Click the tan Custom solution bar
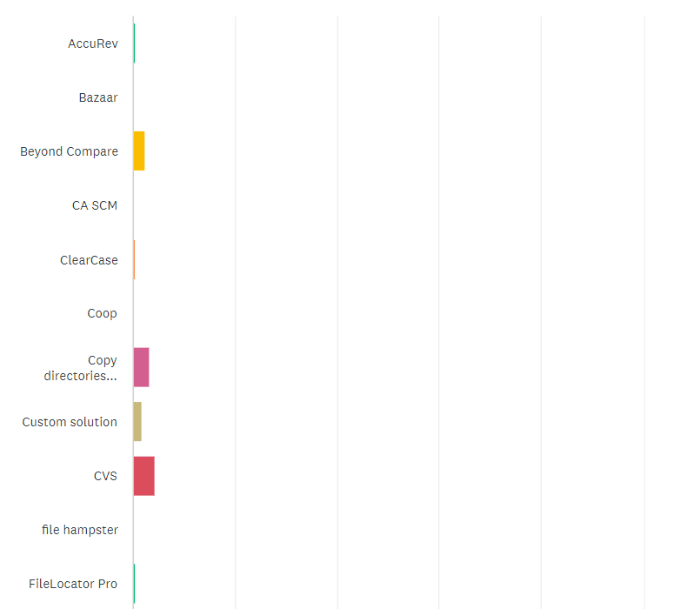This screenshot has width=700, height=609. [137, 422]
